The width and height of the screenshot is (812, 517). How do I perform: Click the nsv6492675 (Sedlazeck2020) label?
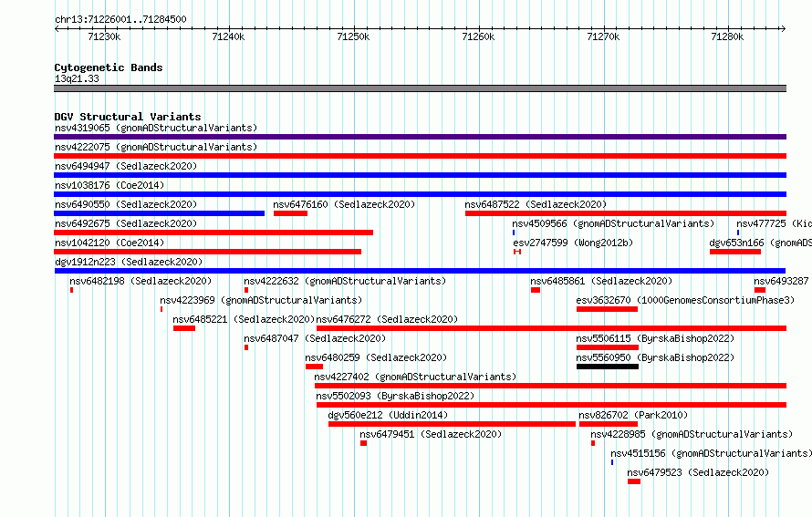[126, 223]
